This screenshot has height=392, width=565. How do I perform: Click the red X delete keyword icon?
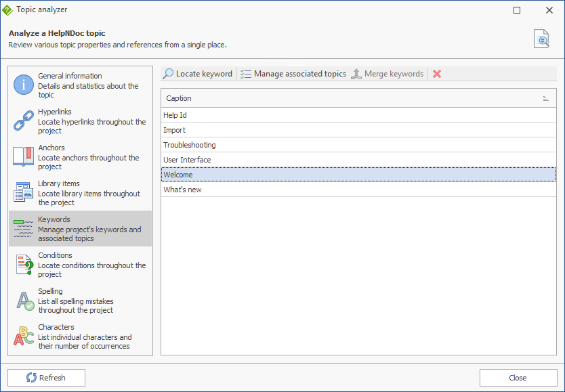pos(437,74)
